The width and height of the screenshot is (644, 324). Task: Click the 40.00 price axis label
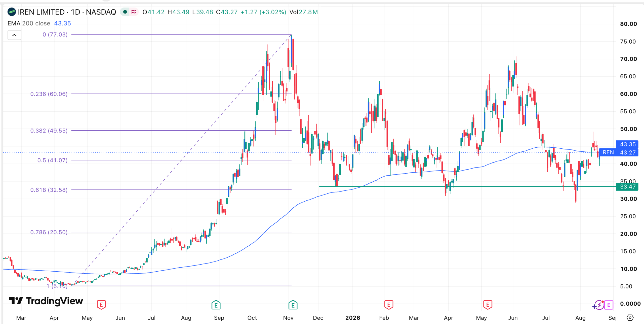click(628, 164)
